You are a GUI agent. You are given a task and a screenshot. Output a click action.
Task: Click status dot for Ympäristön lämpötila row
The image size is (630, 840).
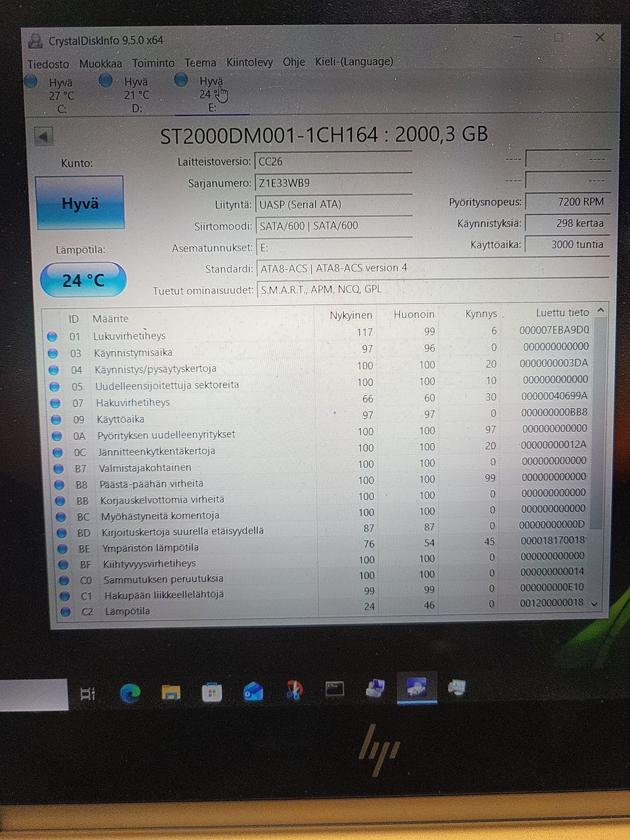[63, 549]
